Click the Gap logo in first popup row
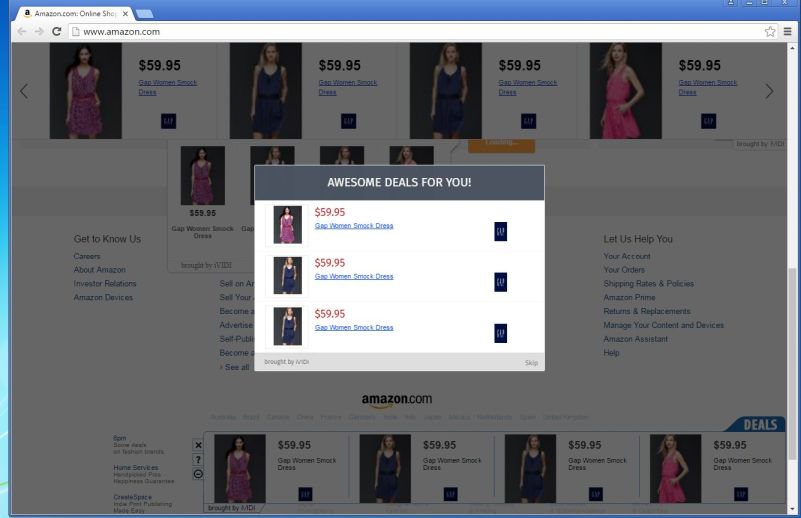The width and height of the screenshot is (801, 518). 501,231
